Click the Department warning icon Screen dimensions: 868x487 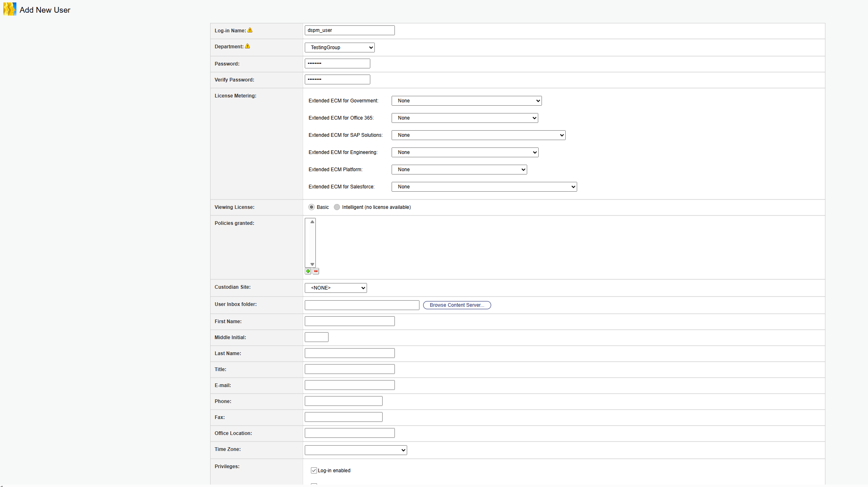(247, 46)
